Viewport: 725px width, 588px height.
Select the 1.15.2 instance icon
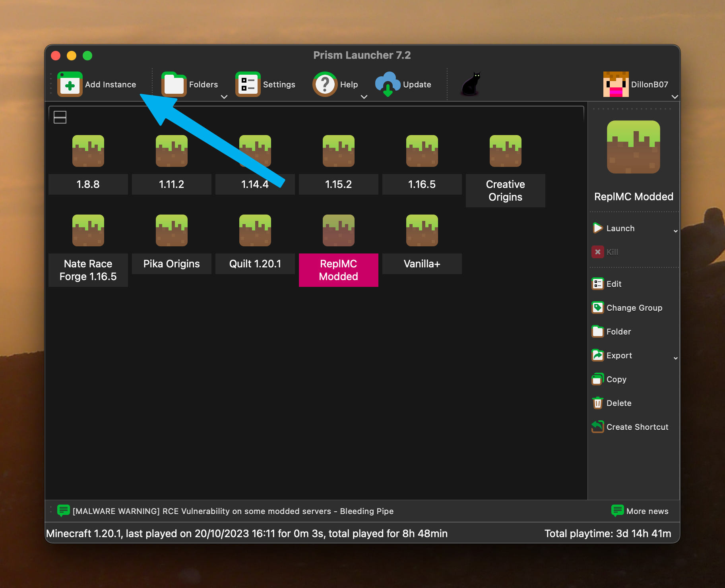(339, 151)
